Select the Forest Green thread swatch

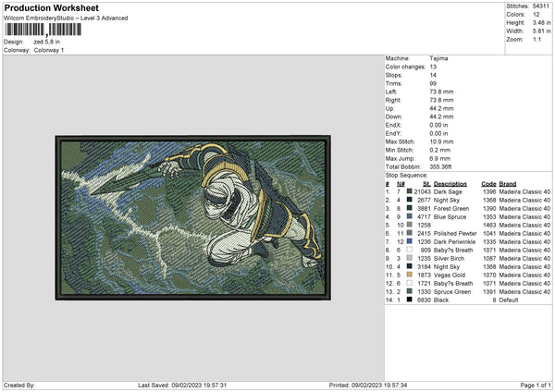409,207
